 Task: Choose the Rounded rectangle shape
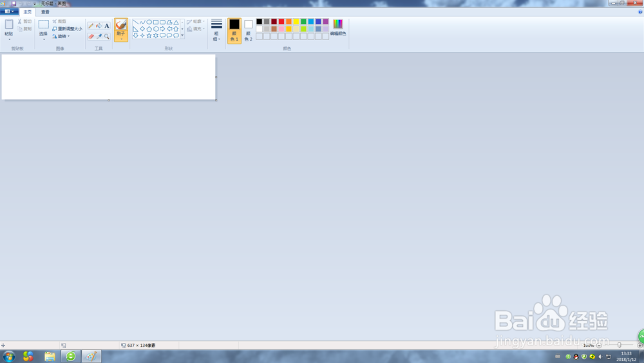[163, 22]
